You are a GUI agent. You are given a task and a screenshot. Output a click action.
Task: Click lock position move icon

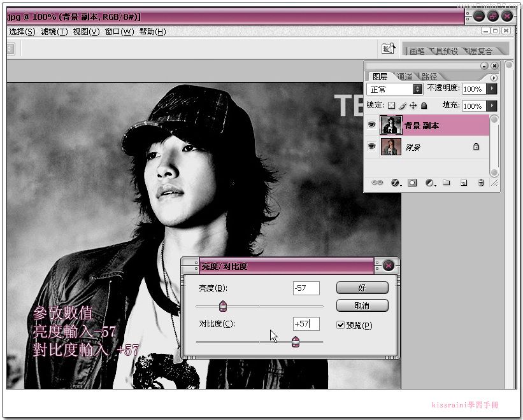point(413,106)
